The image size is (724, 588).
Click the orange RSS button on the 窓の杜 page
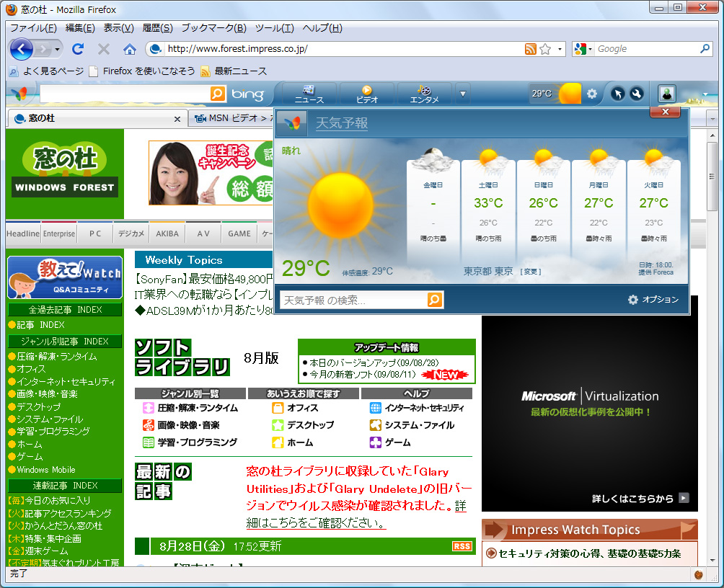pyautogui.click(x=462, y=545)
